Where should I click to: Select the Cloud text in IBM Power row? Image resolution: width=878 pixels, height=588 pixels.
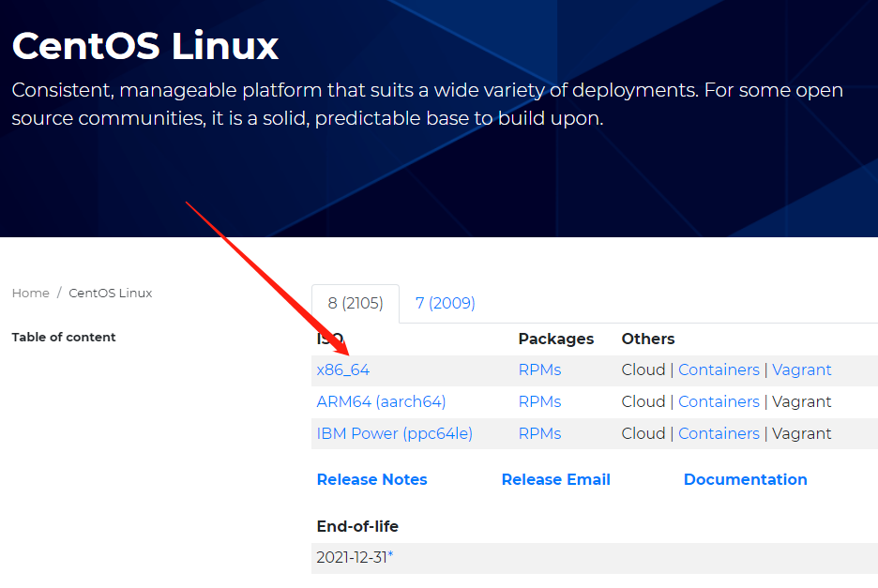643,434
